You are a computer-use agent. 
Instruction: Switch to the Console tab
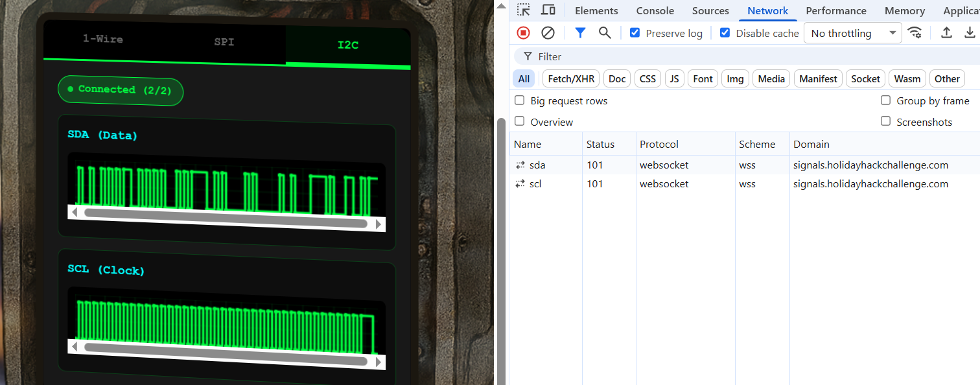click(655, 10)
